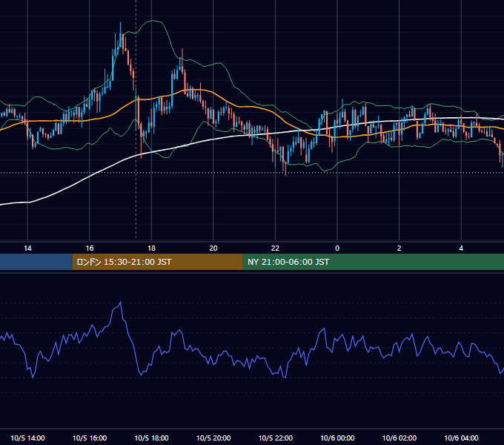Click the 4 hour label on price chart axis
Viewport: 504px width, 445px height.
tap(461, 248)
